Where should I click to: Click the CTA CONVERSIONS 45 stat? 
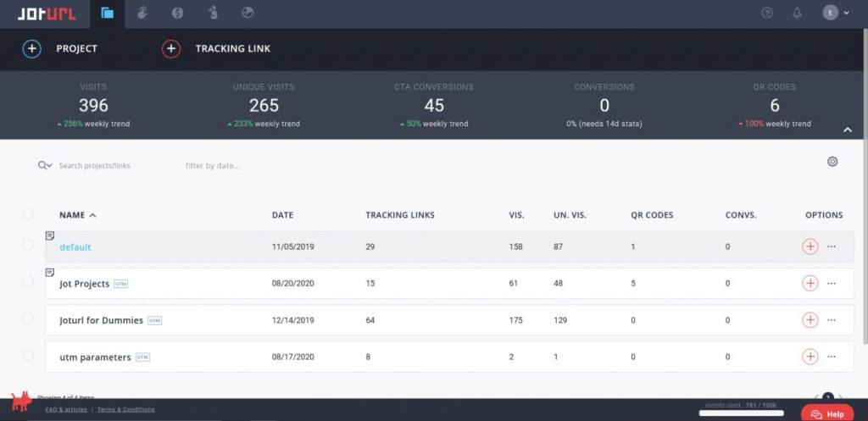pos(435,105)
